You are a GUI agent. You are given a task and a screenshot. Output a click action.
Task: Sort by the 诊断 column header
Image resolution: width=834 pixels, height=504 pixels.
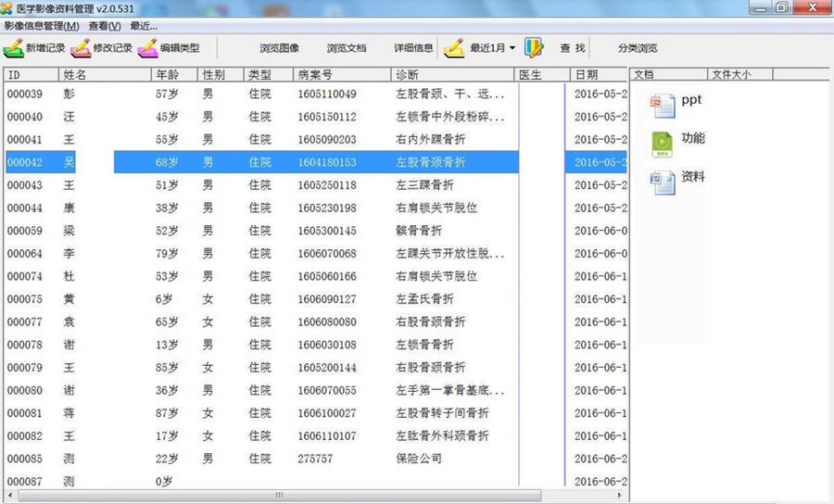[453, 75]
